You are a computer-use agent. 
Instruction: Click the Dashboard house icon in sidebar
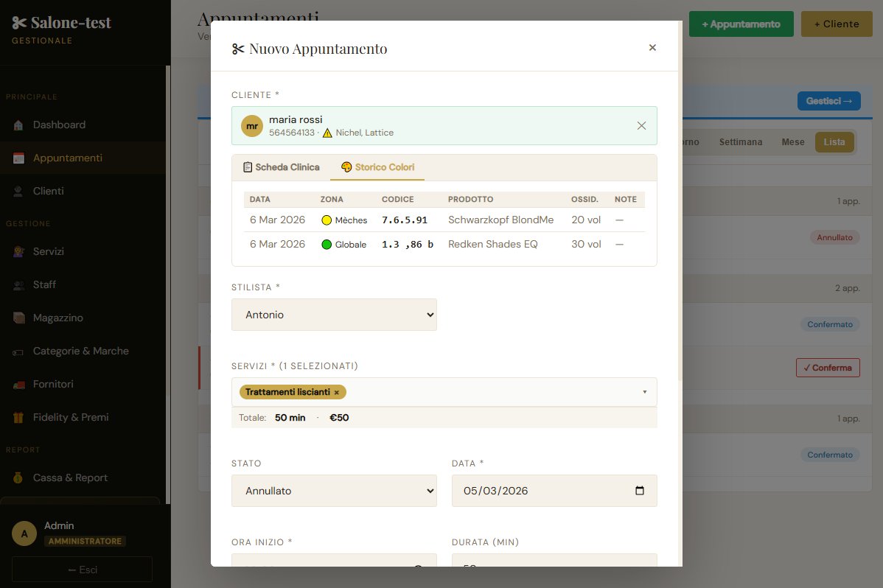[x=18, y=125]
